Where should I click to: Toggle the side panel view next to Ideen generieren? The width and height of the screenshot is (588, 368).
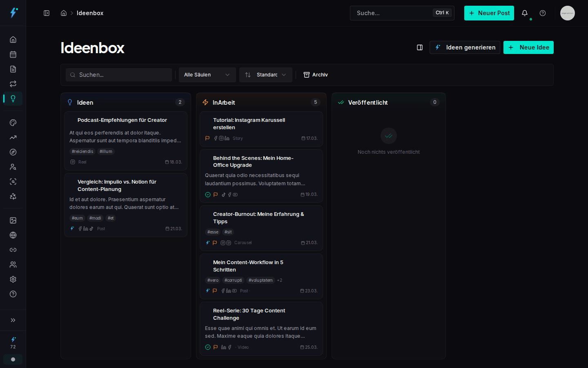420,47
